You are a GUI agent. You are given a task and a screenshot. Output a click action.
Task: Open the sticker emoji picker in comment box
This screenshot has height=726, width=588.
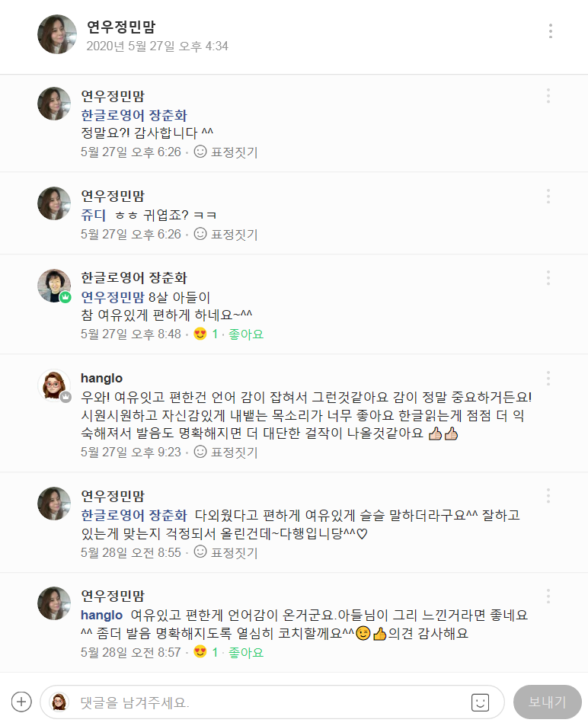[x=480, y=702]
